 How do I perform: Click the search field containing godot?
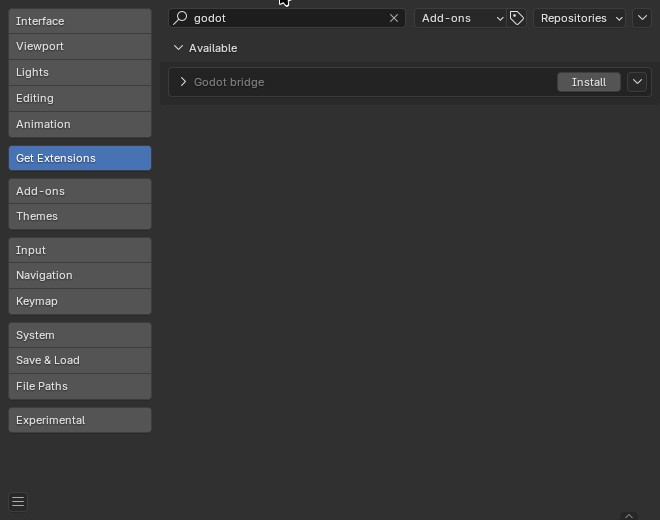pyautogui.click(x=285, y=18)
